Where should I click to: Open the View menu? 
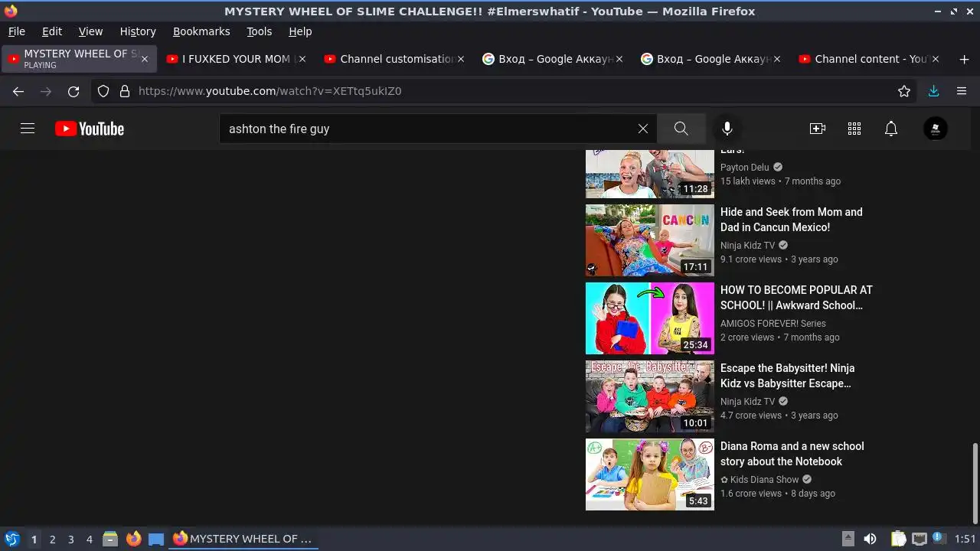pos(90,31)
